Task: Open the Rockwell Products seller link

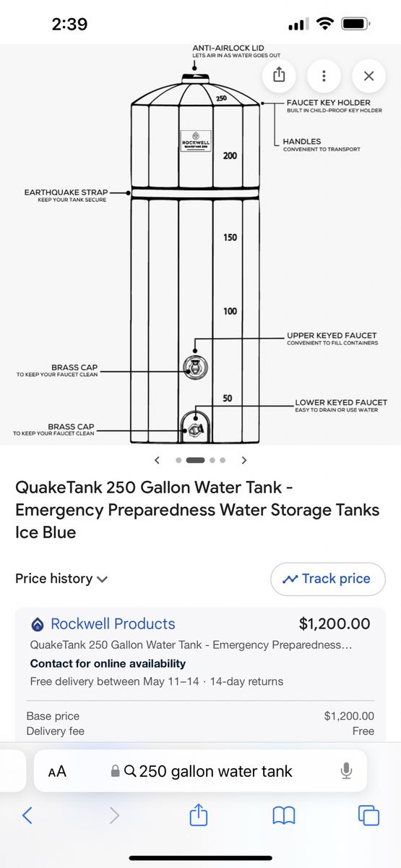Action: pyautogui.click(x=113, y=624)
